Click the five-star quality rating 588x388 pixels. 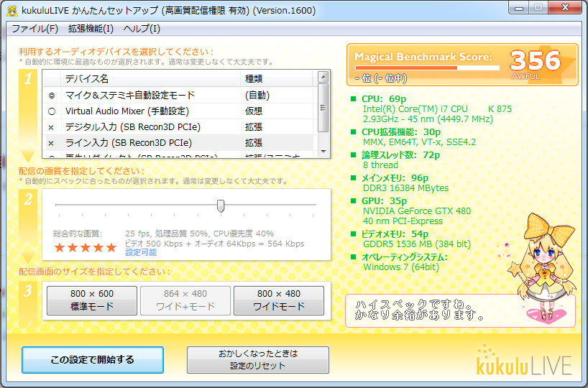point(85,248)
